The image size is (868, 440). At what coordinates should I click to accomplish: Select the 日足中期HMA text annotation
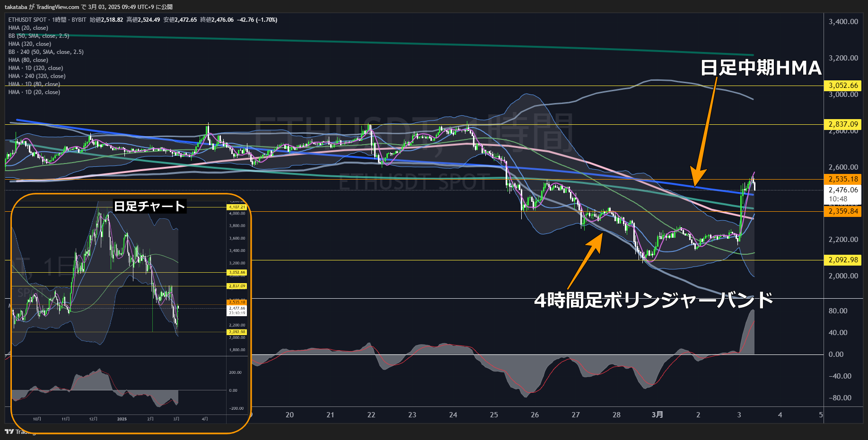(761, 68)
